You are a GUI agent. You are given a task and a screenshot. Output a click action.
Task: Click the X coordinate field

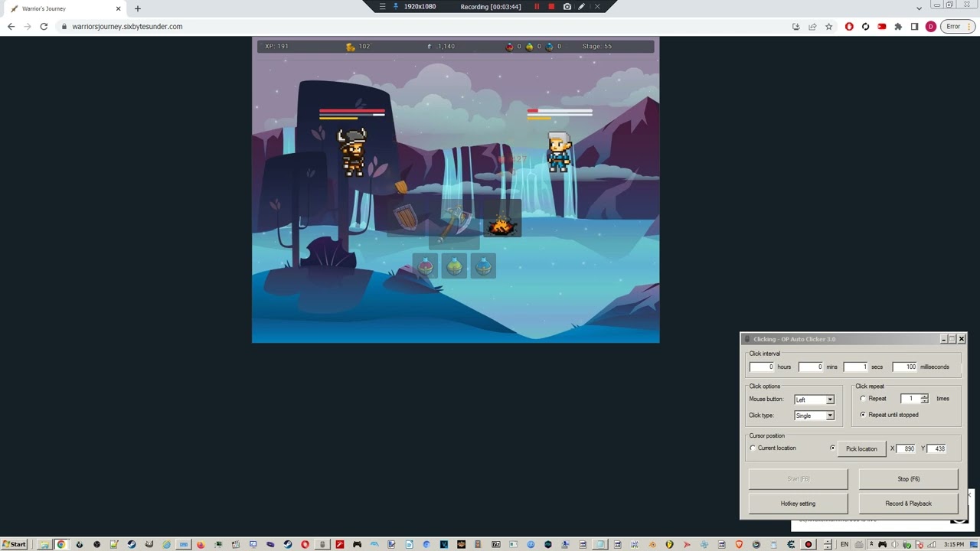(x=906, y=448)
